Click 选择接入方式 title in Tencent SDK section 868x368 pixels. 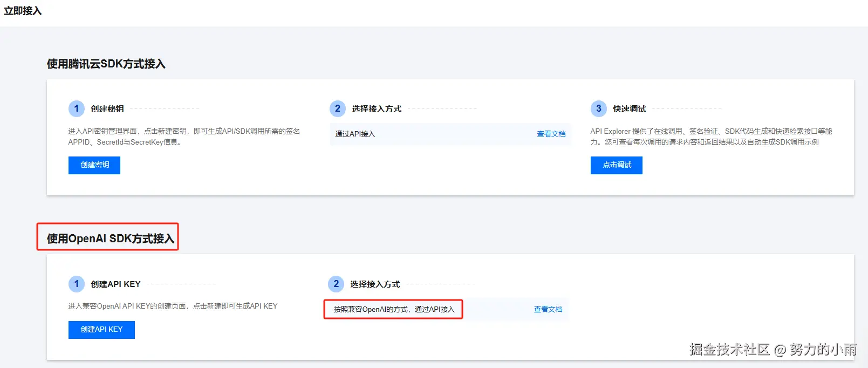[377, 109]
